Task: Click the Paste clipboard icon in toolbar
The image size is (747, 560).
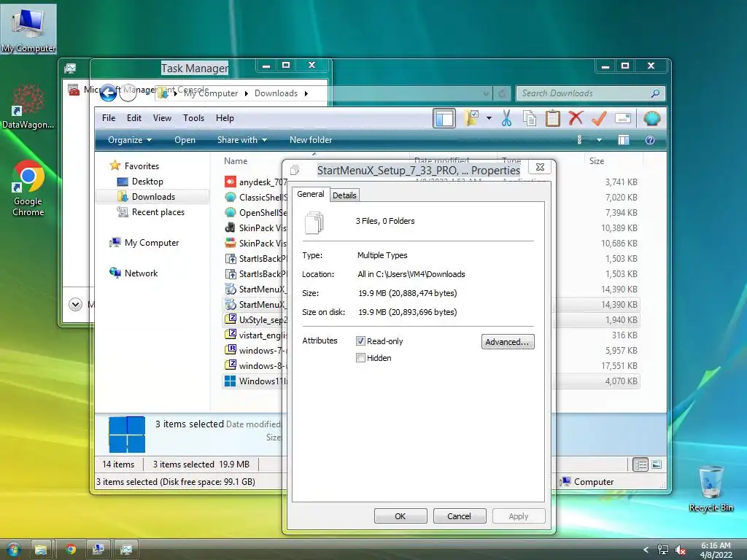Action: tap(553, 118)
